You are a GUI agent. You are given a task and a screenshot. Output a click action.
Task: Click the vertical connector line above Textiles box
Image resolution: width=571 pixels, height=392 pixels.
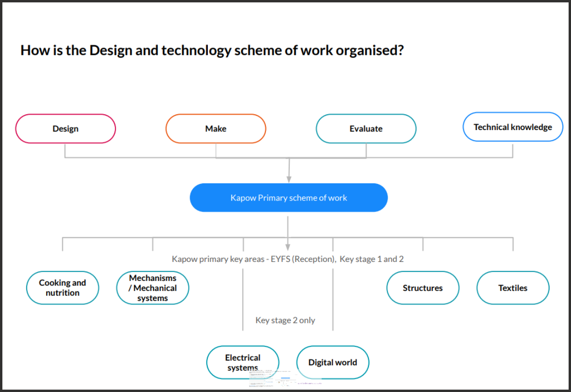513,244
